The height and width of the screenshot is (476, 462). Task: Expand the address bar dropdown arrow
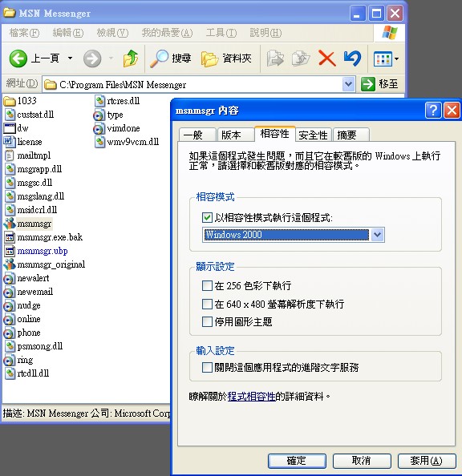point(348,84)
